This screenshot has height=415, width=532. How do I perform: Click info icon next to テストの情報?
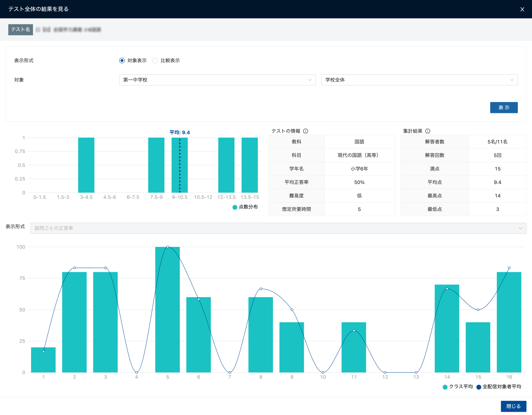pos(305,131)
